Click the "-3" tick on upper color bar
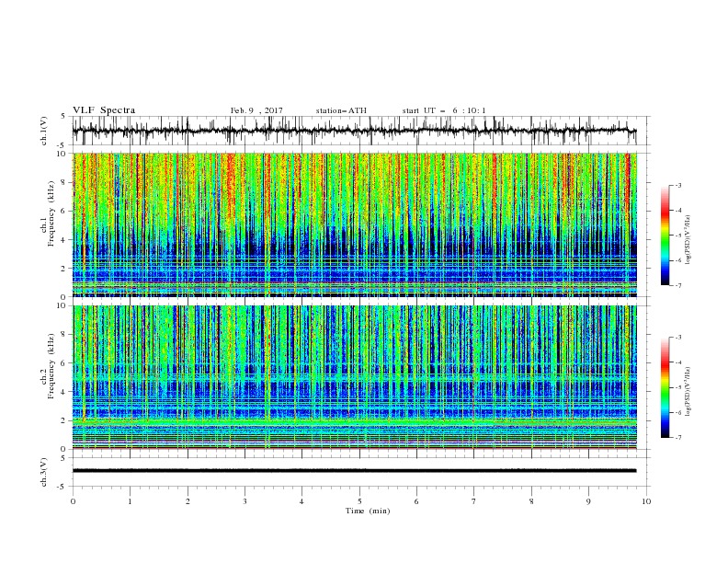Viewport: 728px width, 563px height. 678,185
